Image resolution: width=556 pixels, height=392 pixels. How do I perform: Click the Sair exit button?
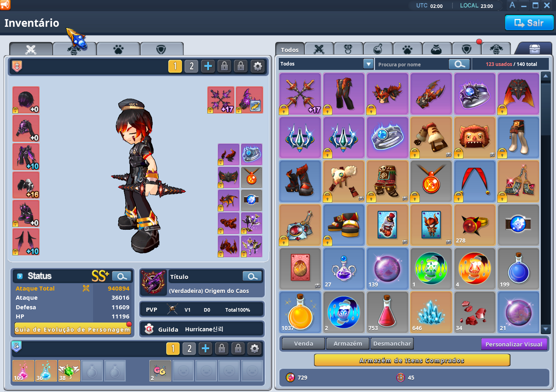click(x=529, y=23)
